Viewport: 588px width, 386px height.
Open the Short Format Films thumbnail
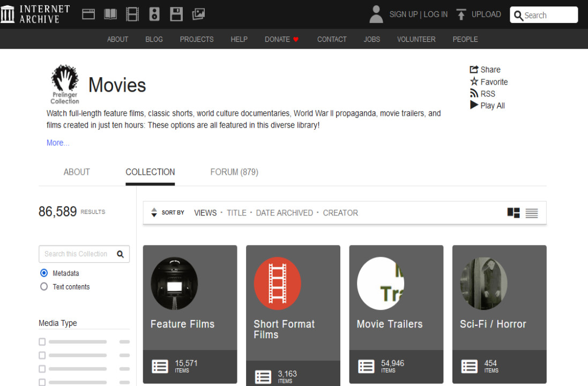[278, 283]
